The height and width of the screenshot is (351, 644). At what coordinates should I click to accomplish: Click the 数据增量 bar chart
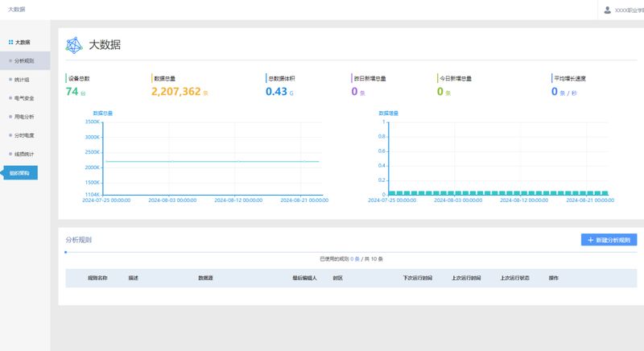tap(499, 159)
